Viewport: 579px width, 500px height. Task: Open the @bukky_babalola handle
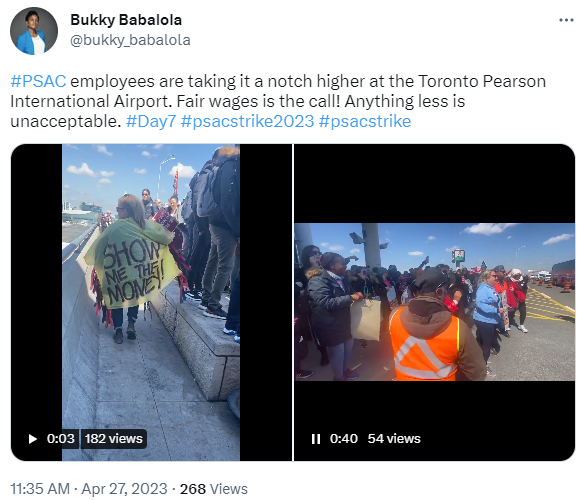[130, 40]
